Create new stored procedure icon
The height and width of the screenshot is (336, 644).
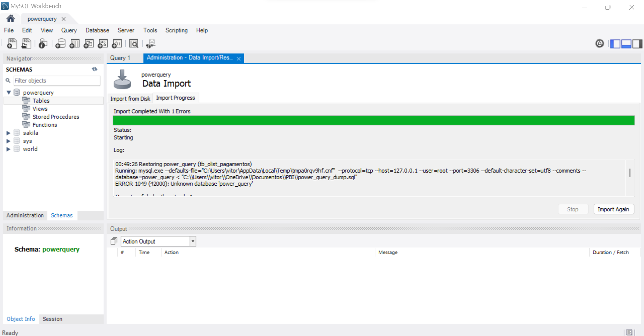point(103,44)
